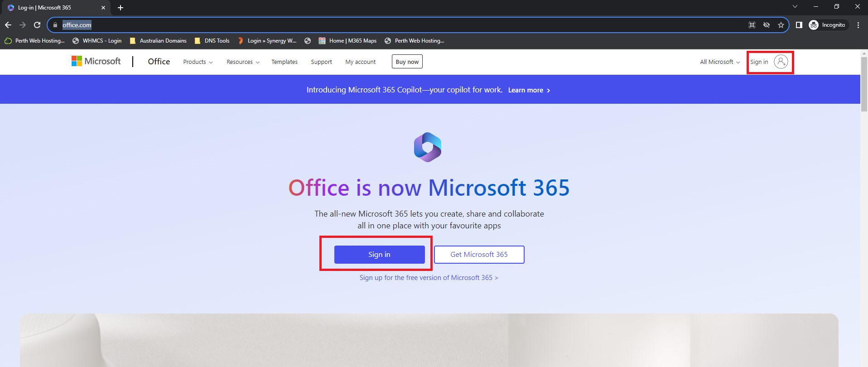The width and height of the screenshot is (868, 367).
Task: Open a new tab with plus icon
Action: coord(121,8)
